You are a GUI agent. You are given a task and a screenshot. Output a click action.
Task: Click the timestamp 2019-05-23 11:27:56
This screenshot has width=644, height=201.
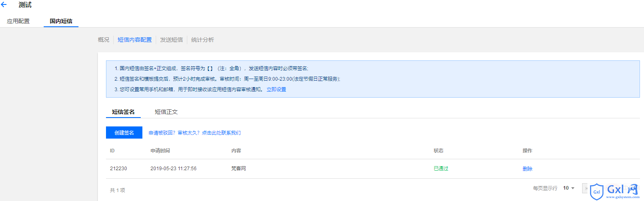tap(174, 169)
